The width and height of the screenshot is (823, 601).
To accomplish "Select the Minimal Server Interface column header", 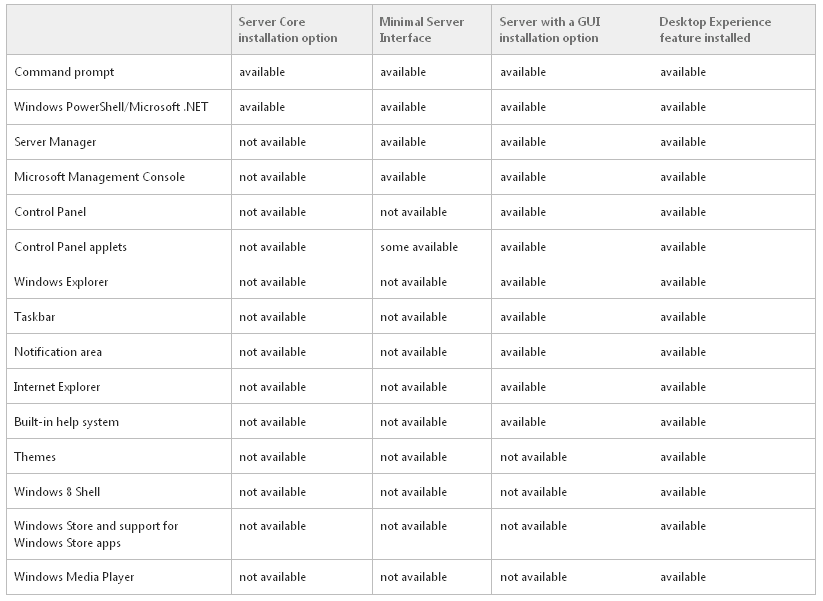I will (421, 30).
